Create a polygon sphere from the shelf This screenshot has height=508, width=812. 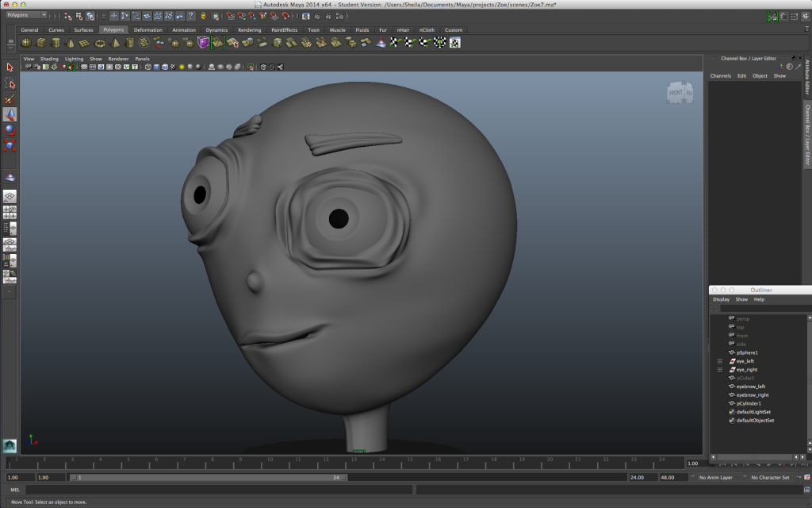point(26,43)
